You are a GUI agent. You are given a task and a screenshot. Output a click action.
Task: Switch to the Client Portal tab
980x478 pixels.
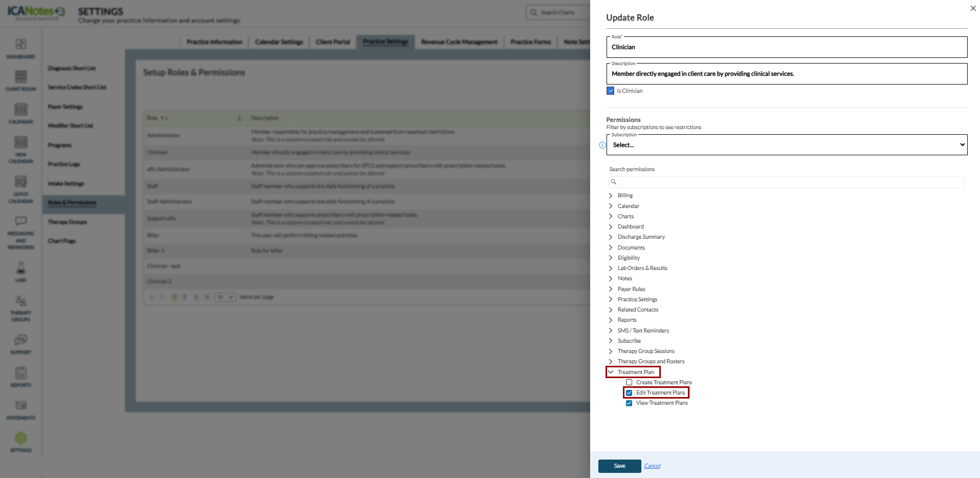[333, 42]
